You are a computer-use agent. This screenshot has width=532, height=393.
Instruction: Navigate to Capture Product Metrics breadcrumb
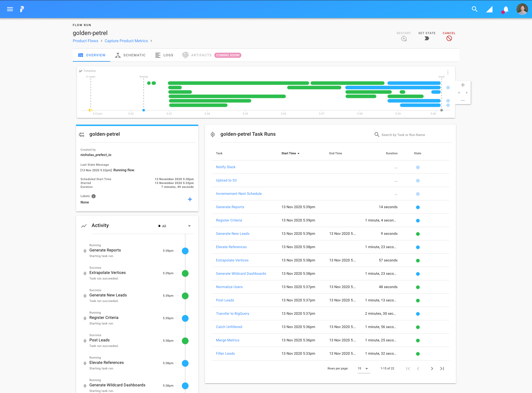click(126, 41)
